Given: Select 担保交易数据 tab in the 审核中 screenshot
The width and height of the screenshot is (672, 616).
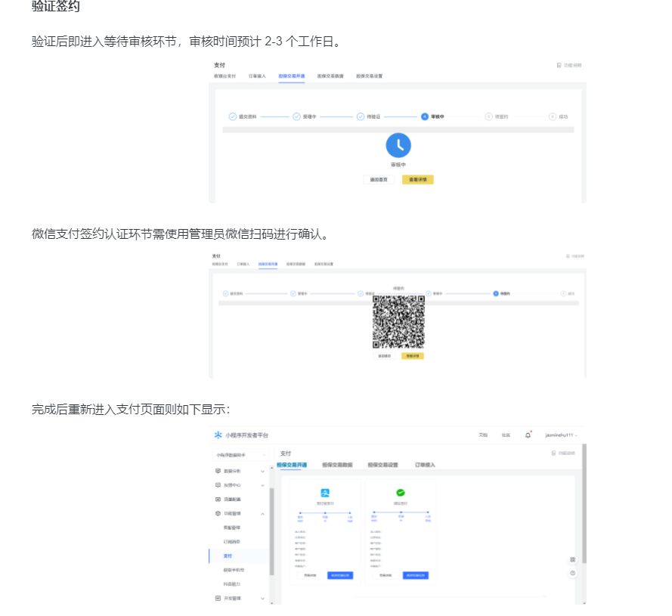Looking at the screenshot, I should click(330, 76).
